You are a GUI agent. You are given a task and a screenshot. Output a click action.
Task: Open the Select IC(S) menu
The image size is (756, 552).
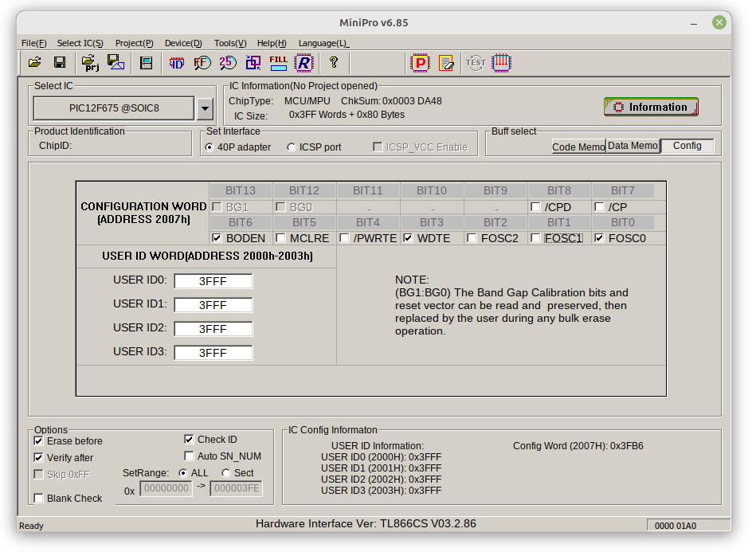(x=80, y=43)
